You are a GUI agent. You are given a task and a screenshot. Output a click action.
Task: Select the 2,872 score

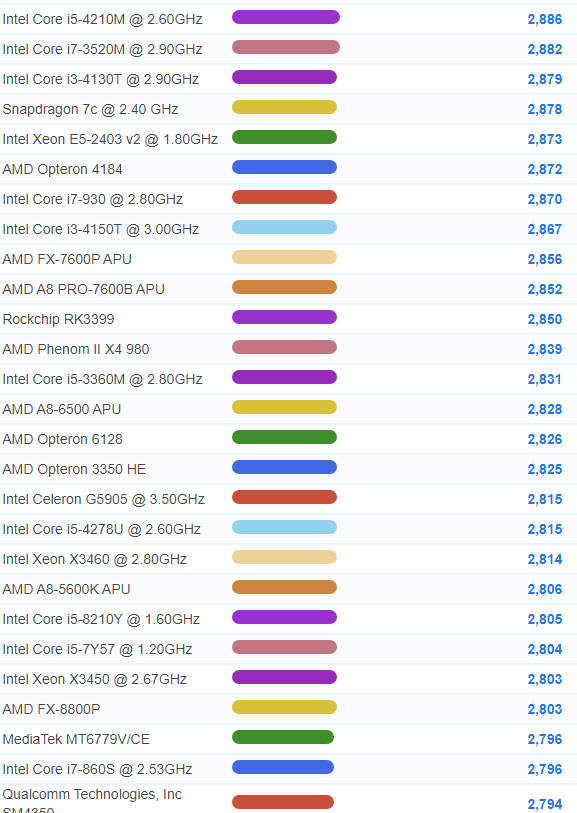[545, 170]
